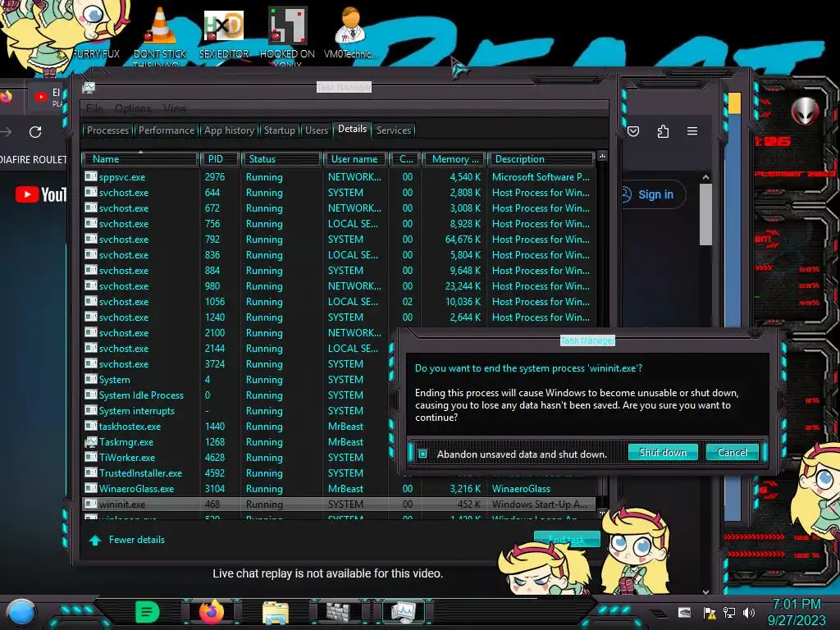The height and width of the screenshot is (630, 840).
Task: Open the HxD SEX EDITOR desktop icon
Action: (x=224, y=27)
